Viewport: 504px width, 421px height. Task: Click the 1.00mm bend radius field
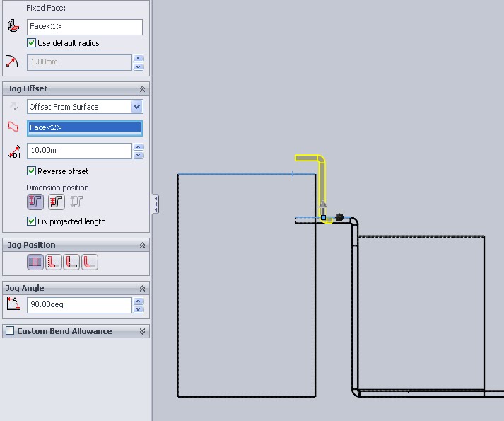coord(79,62)
